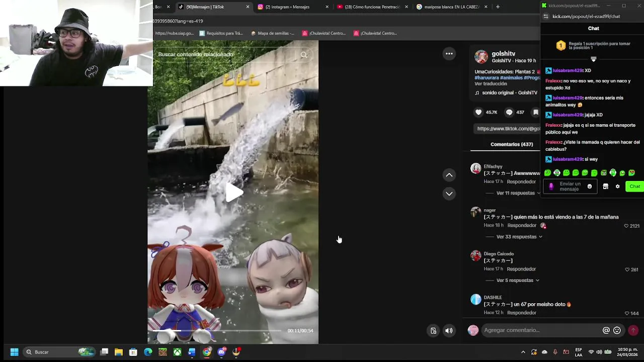Play the paused TikTok video
644x362 pixels.
(234, 192)
